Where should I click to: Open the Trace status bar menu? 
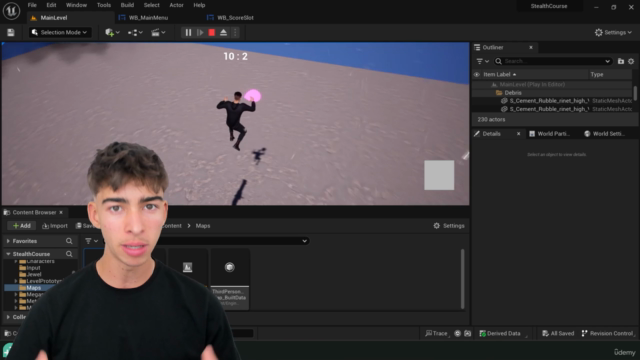pyautogui.click(x=437, y=333)
